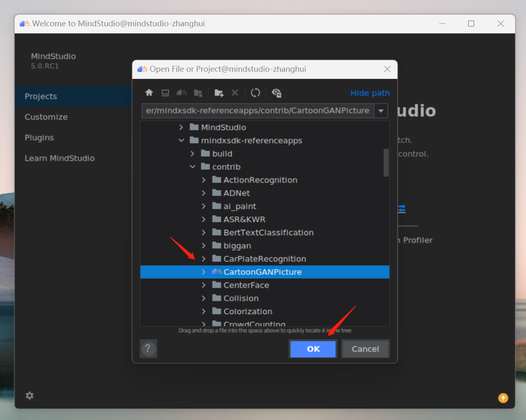Open the Module directory toolbar icon
526x420 pixels.
pyautogui.click(x=198, y=93)
